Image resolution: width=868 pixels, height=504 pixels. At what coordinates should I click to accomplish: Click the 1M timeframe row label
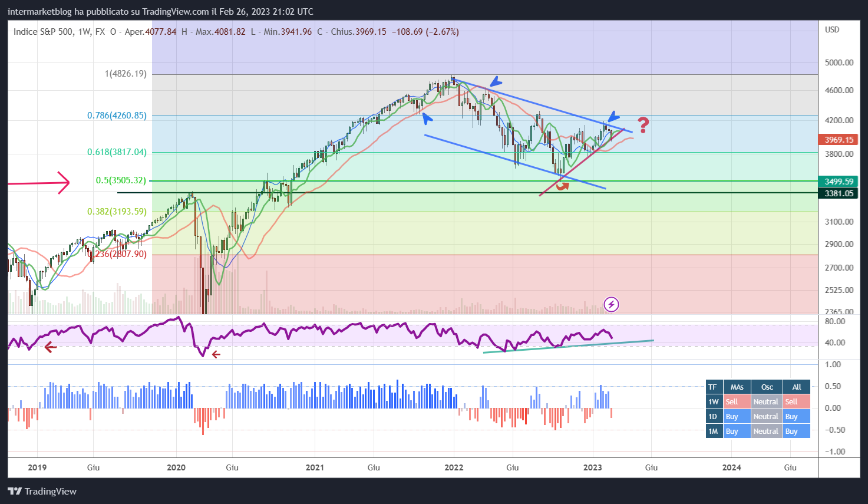coord(714,431)
